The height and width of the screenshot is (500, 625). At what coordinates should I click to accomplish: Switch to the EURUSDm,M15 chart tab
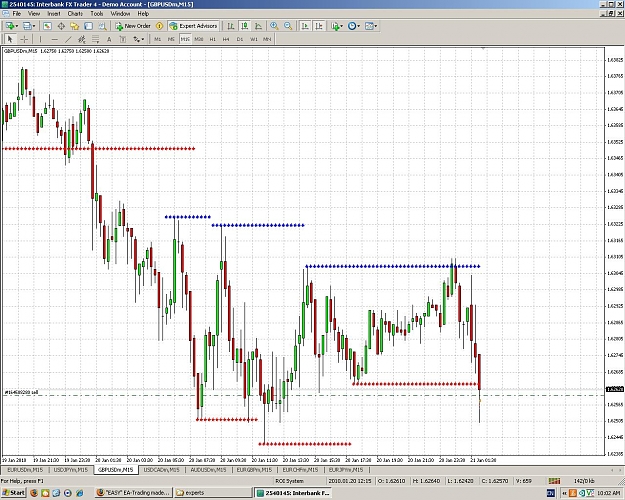pos(25,470)
